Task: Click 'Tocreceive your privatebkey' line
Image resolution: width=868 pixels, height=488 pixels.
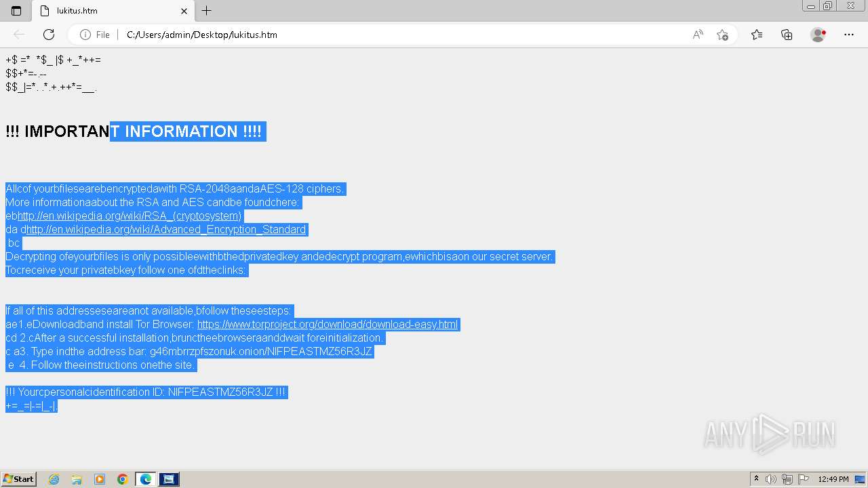Action: [x=126, y=270]
